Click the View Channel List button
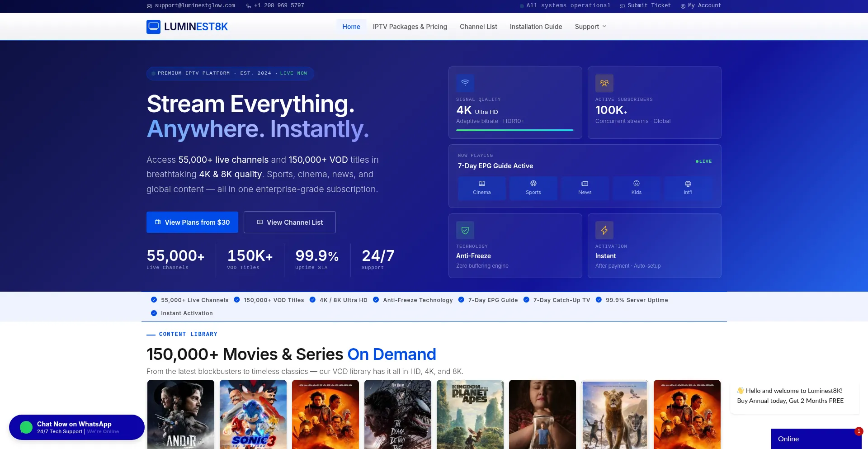Screen dimensions: 868x449 pyautogui.click(x=290, y=222)
